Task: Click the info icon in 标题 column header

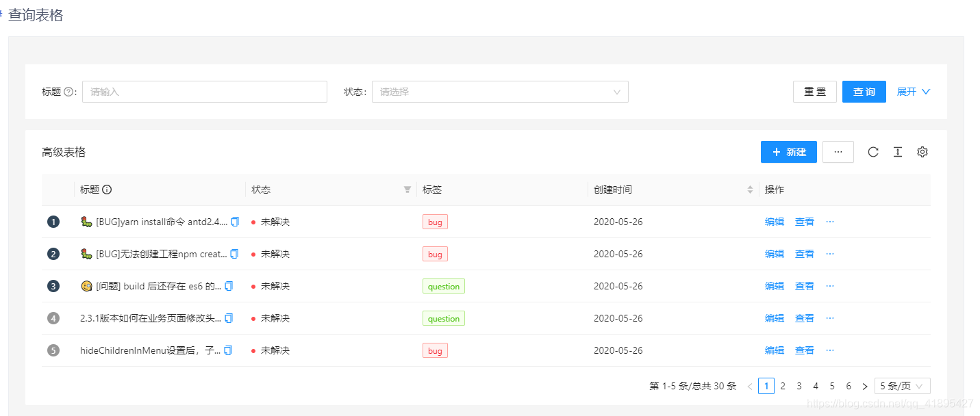Action: click(x=107, y=190)
